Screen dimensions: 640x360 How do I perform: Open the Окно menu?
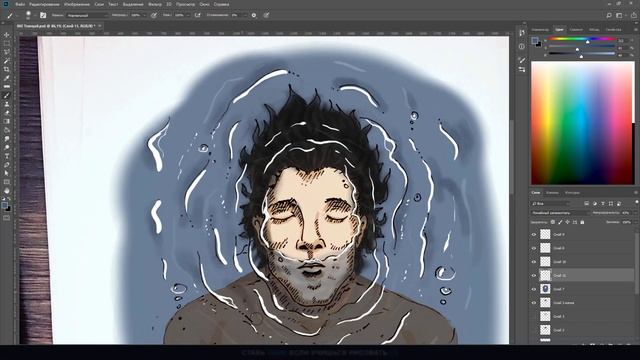pyautogui.click(x=204, y=4)
